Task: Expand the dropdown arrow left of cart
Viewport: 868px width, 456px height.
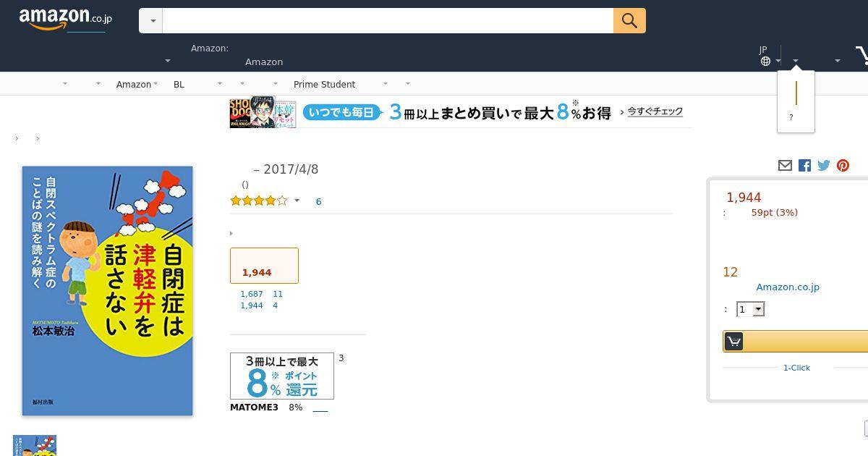Action: pyautogui.click(x=838, y=62)
